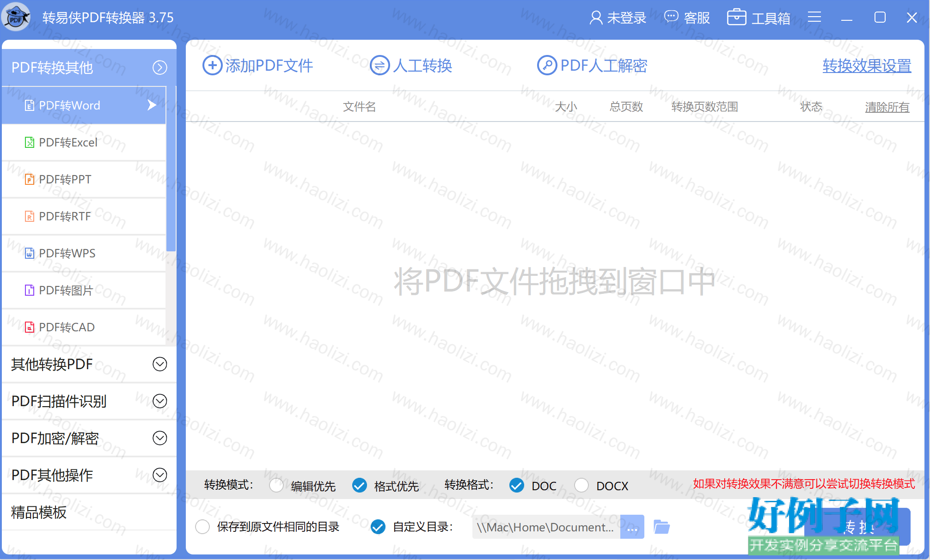Click the customer service chat bubble icon
Viewport: 930px width, 560px height.
click(671, 17)
